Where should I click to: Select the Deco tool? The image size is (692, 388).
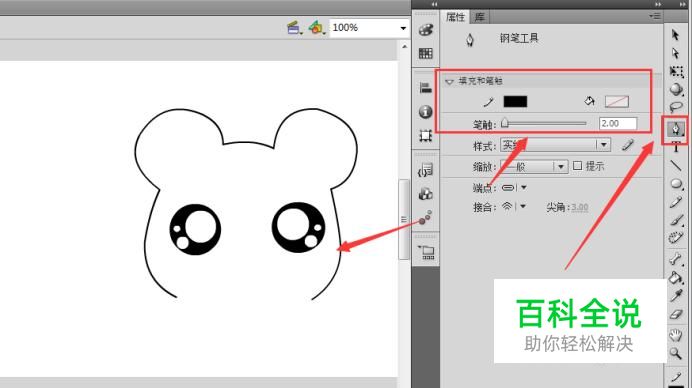click(x=676, y=238)
